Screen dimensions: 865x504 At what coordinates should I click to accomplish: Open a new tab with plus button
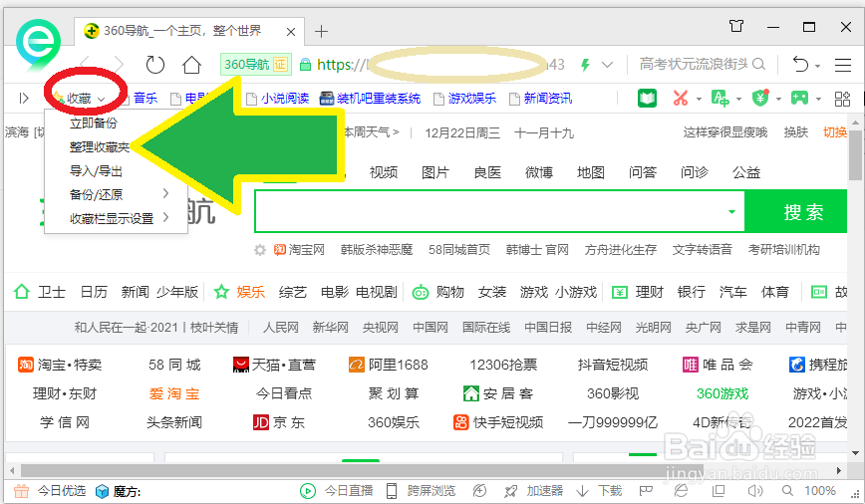coord(321,32)
